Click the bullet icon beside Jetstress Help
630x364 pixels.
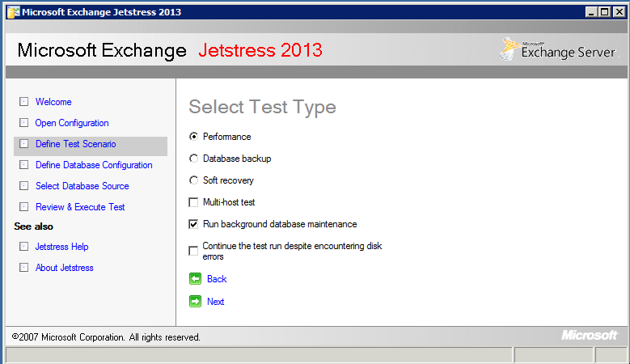23,247
